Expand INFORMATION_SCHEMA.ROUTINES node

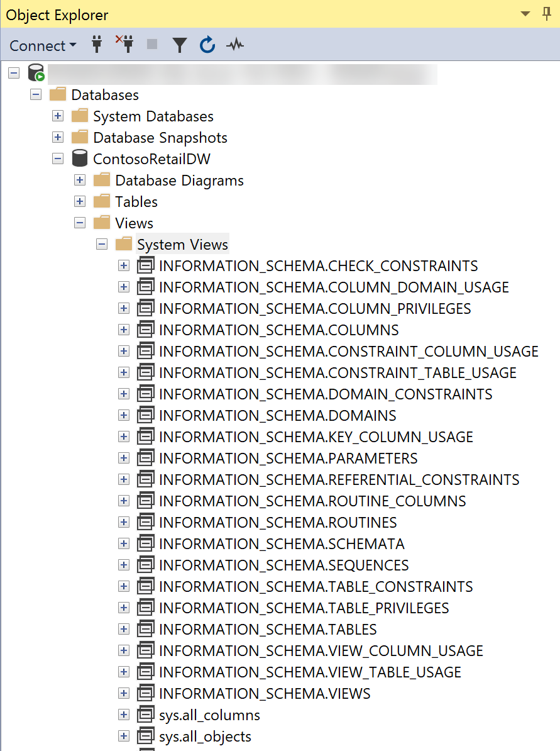pos(124,522)
